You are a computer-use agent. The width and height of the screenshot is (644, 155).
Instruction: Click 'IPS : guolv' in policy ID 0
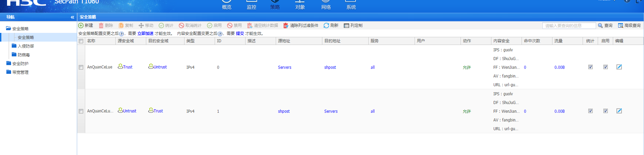[x=503, y=50]
